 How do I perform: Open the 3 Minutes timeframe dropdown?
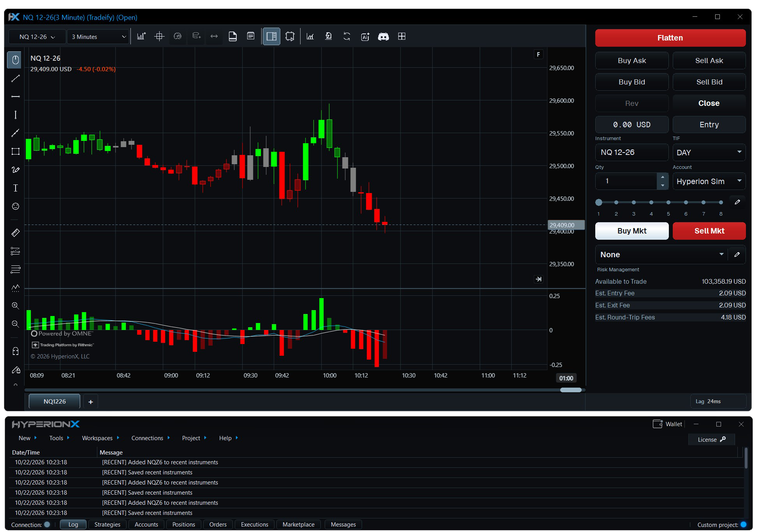pyautogui.click(x=98, y=37)
